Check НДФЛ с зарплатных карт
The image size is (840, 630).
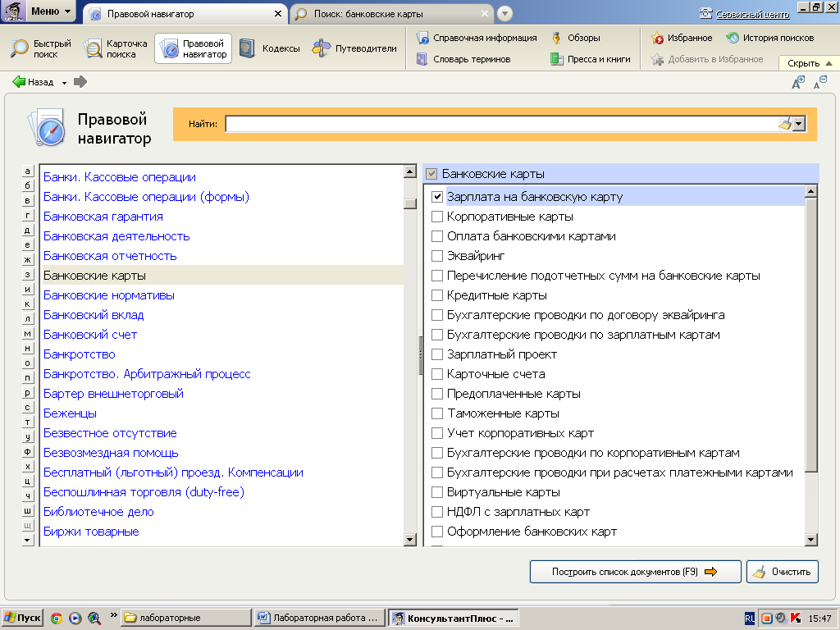437,512
